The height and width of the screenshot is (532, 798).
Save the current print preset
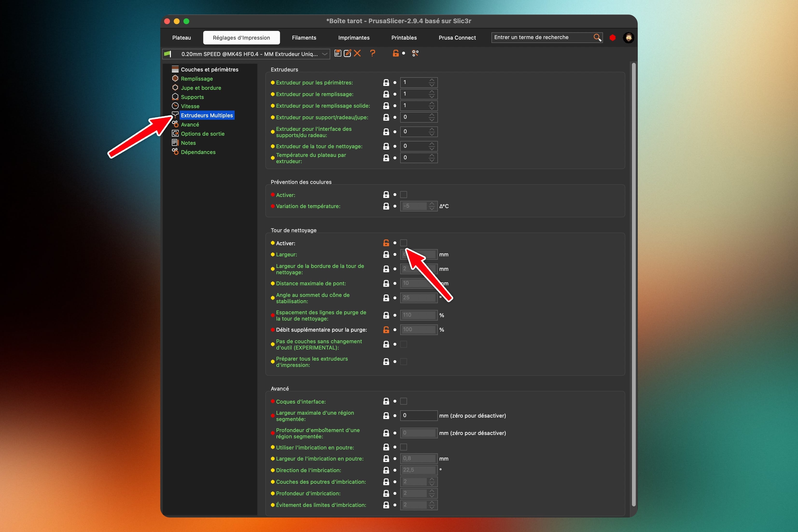pos(338,53)
